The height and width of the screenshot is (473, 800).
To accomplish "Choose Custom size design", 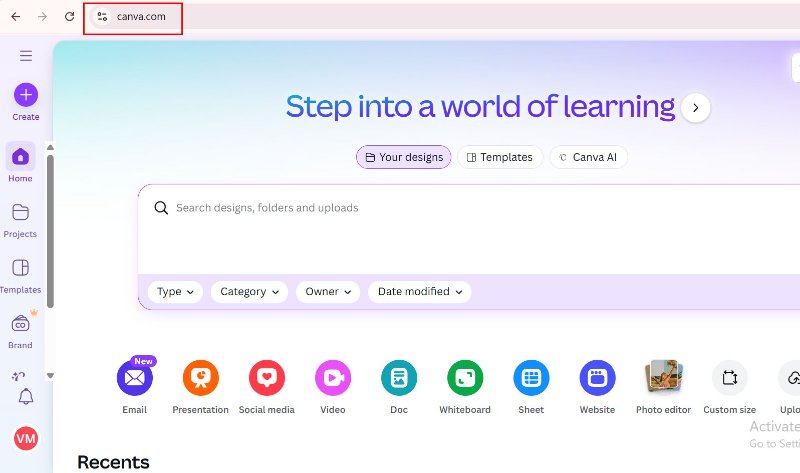I will click(730, 386).
